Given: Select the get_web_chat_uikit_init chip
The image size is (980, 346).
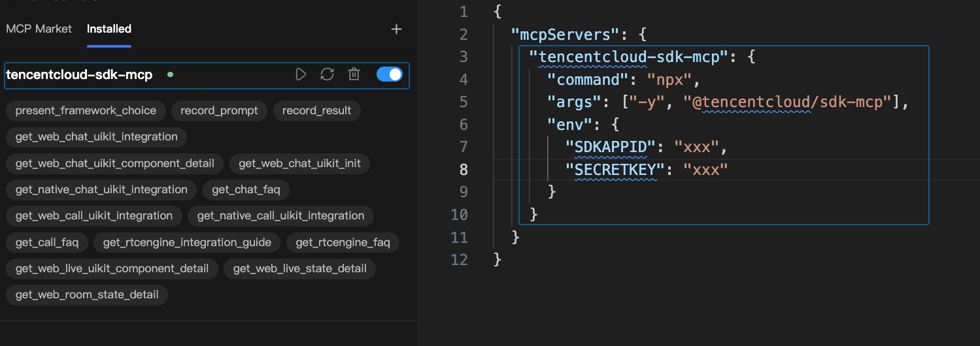Looking at the screenshot, I should point(299,163).
